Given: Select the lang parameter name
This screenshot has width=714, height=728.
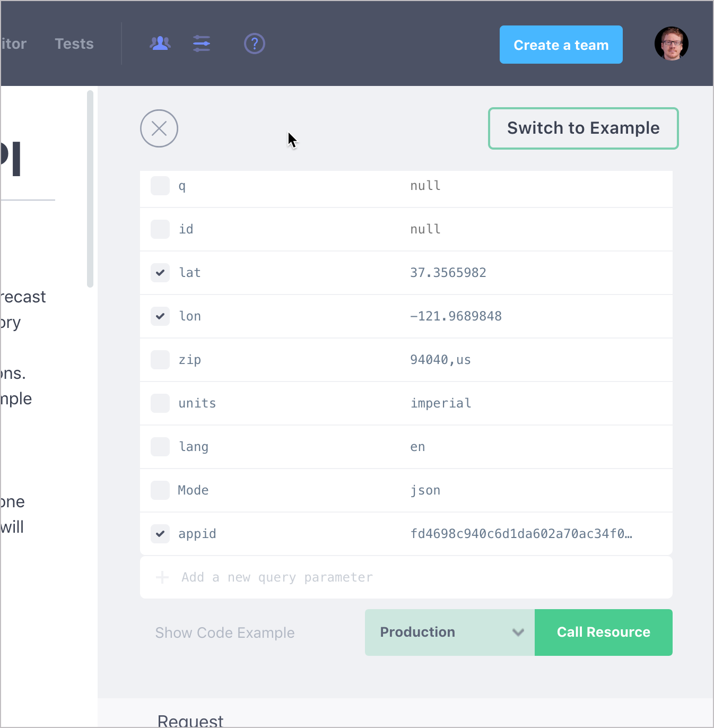Looking at the screenshot, I should [x=194, y=447].
